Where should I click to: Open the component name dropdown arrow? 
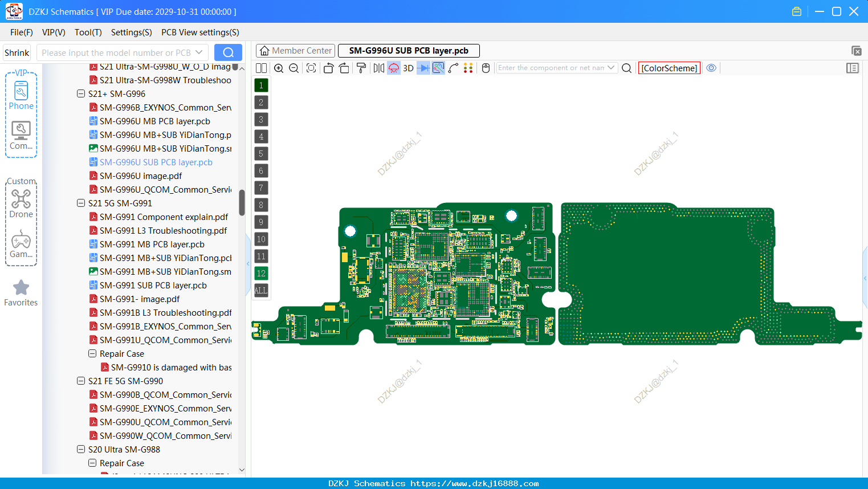(611, 68)
